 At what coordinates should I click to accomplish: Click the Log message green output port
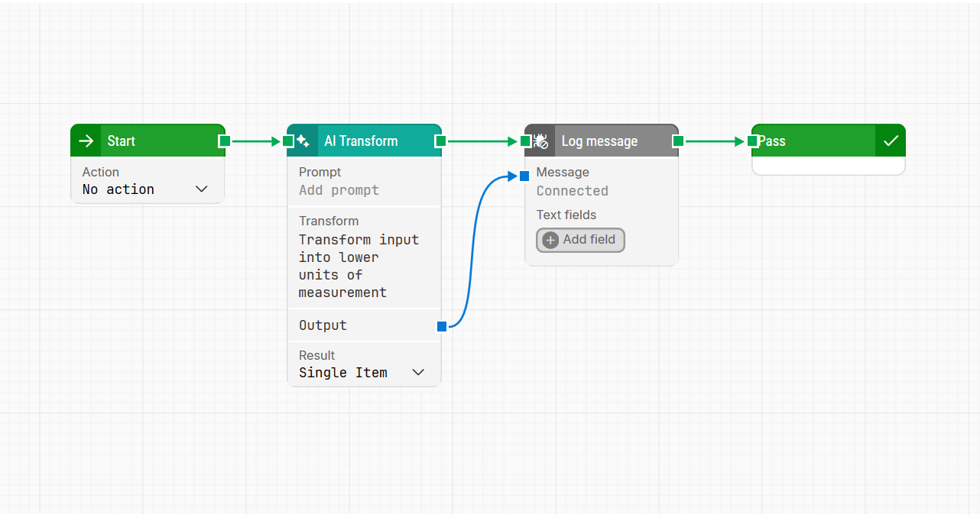coord(678,141)
